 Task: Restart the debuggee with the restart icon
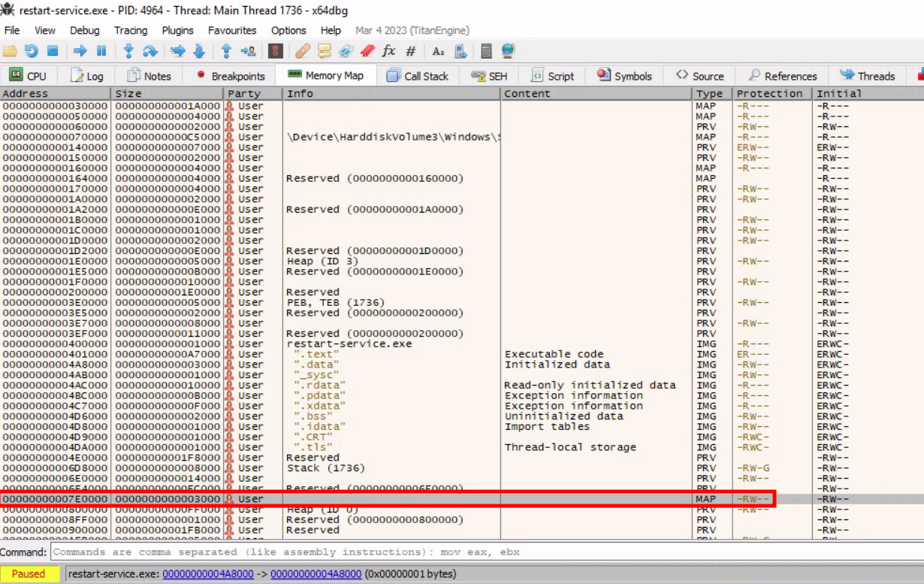coord(31,51)
